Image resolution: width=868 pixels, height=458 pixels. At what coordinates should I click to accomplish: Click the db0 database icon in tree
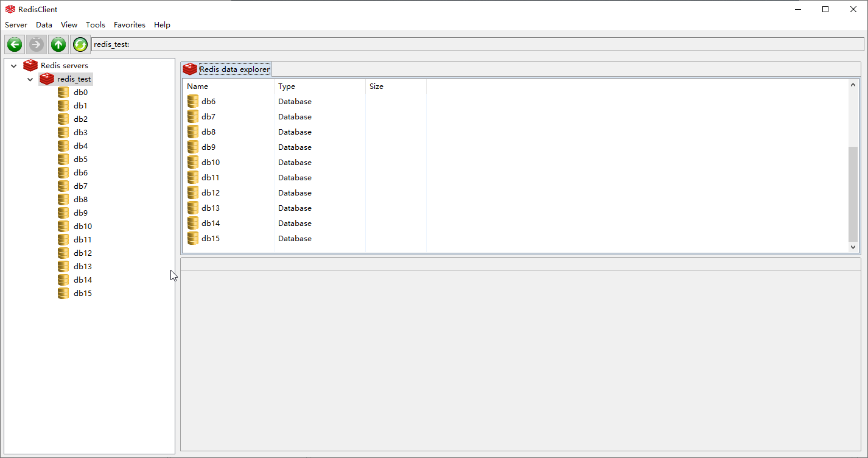pos(63,93)
